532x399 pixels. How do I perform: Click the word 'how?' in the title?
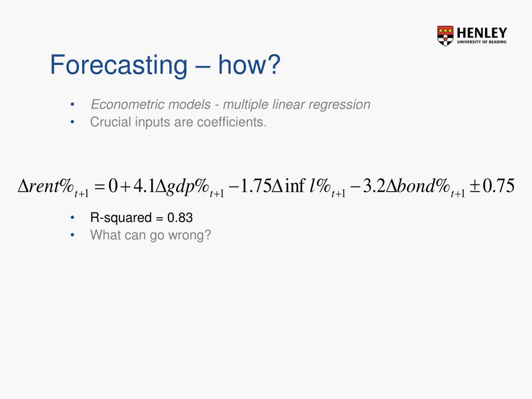(x=249, y=64)
